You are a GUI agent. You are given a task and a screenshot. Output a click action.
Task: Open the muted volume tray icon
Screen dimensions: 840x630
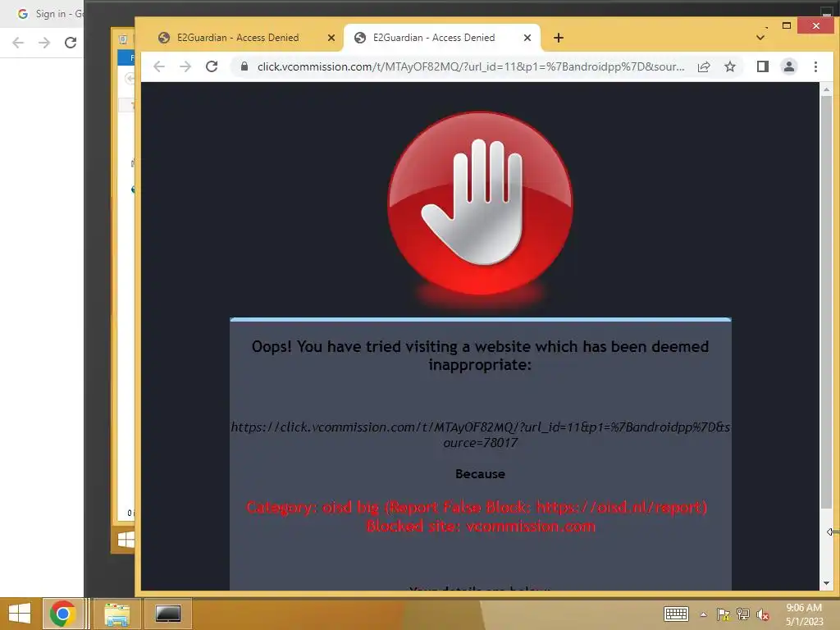(x=763, y=614)
